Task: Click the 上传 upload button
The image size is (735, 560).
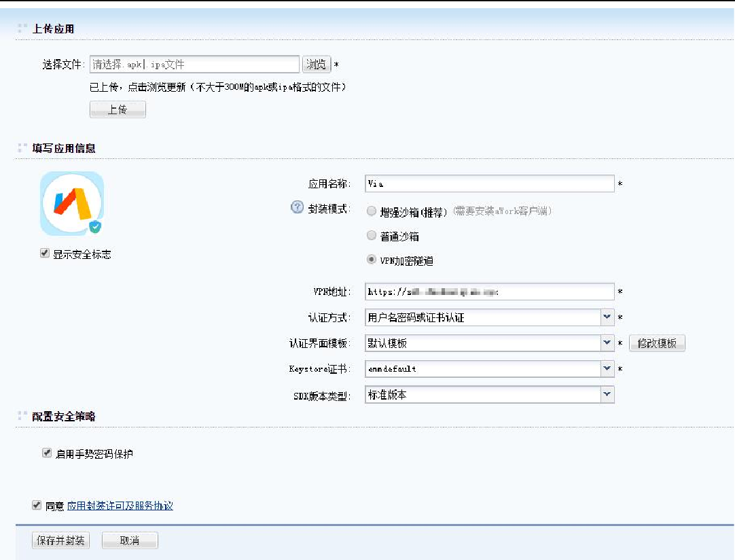Action: coord(118,109)
